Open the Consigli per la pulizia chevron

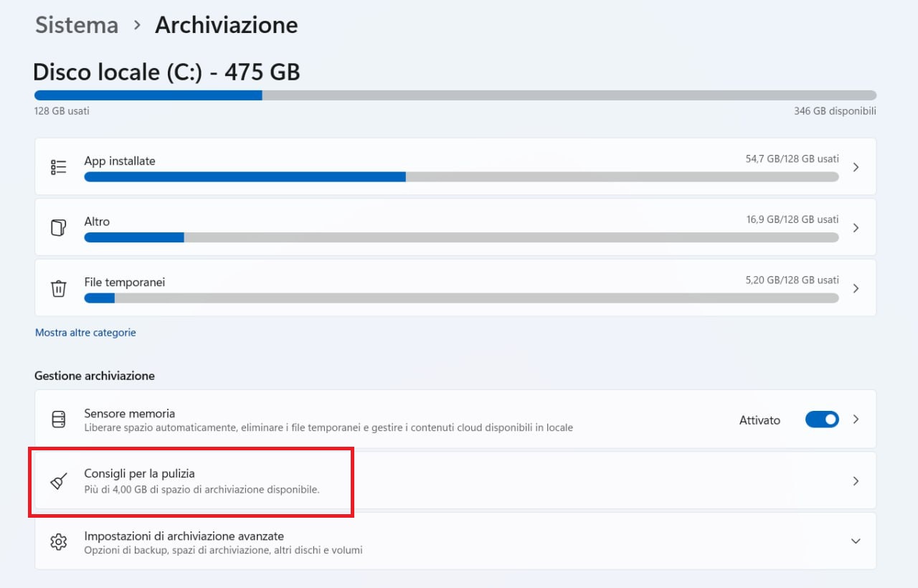click(x=856, y=481)
